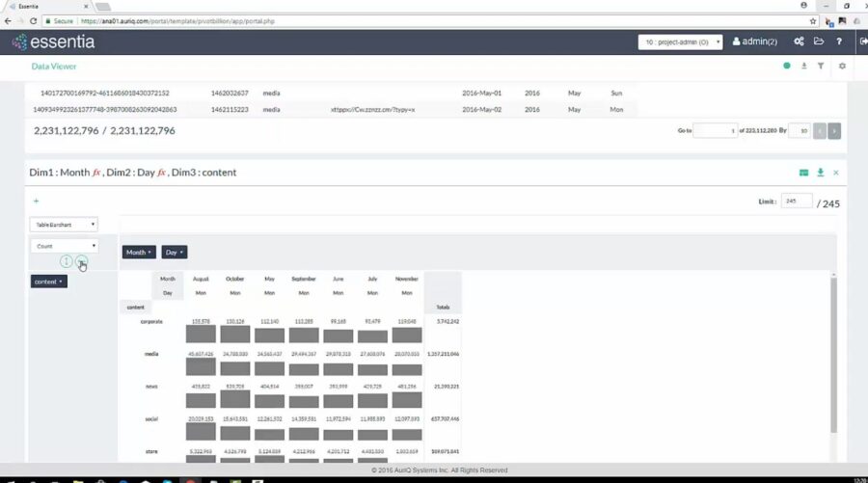Image resolution: width=868 pixels, height=483 pixels.
Task: Open the project-admin project dropdown
Action: pyautogui.click(x=680, y=42)
